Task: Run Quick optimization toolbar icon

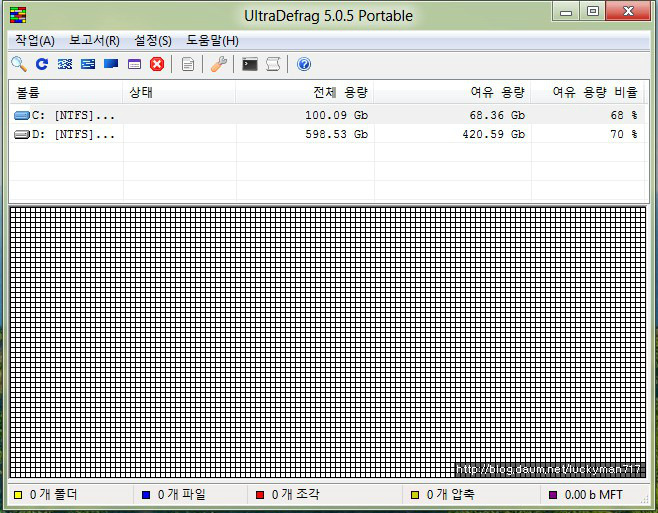Action: (88, 64)
